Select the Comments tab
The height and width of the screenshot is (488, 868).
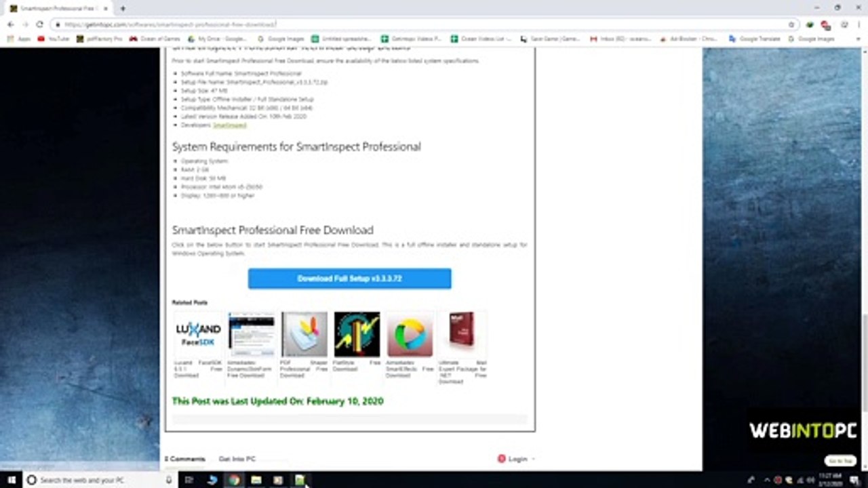tap(184, 459)
